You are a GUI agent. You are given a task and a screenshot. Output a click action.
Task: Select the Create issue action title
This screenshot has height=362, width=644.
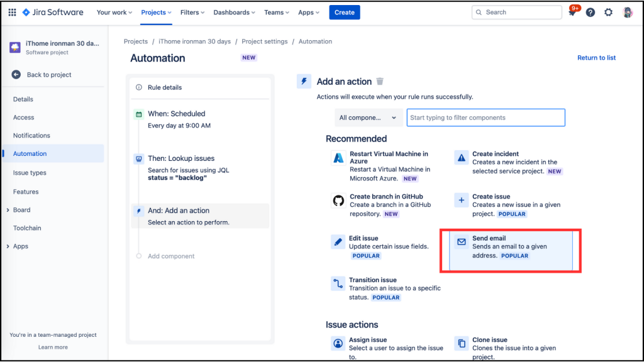(491, 197)
